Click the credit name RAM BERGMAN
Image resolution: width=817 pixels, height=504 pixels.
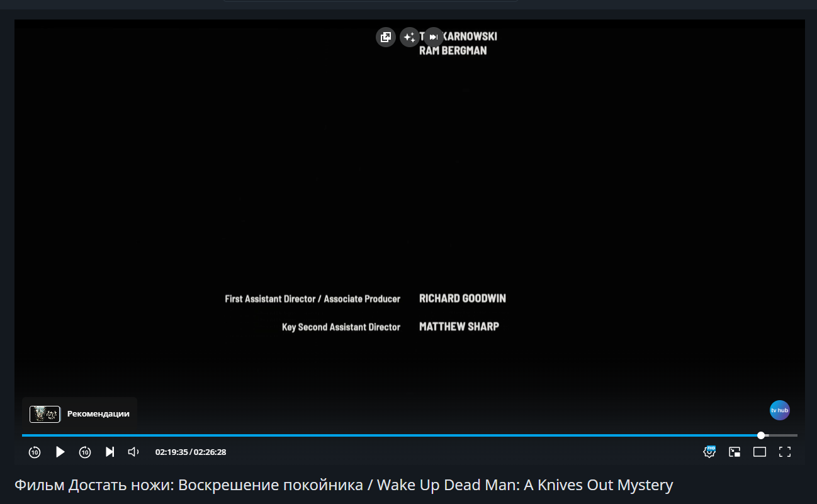click(453, 51)
